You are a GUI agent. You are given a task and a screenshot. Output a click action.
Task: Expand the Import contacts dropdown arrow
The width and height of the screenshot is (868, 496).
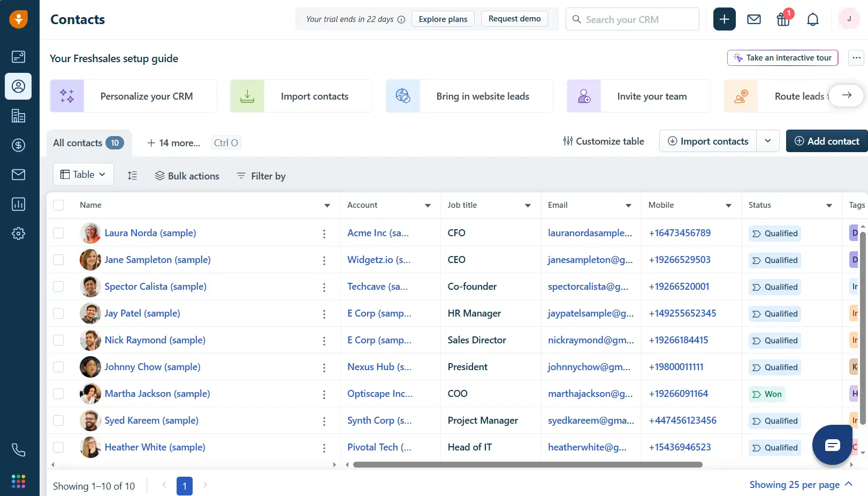[x=767, y=141]
